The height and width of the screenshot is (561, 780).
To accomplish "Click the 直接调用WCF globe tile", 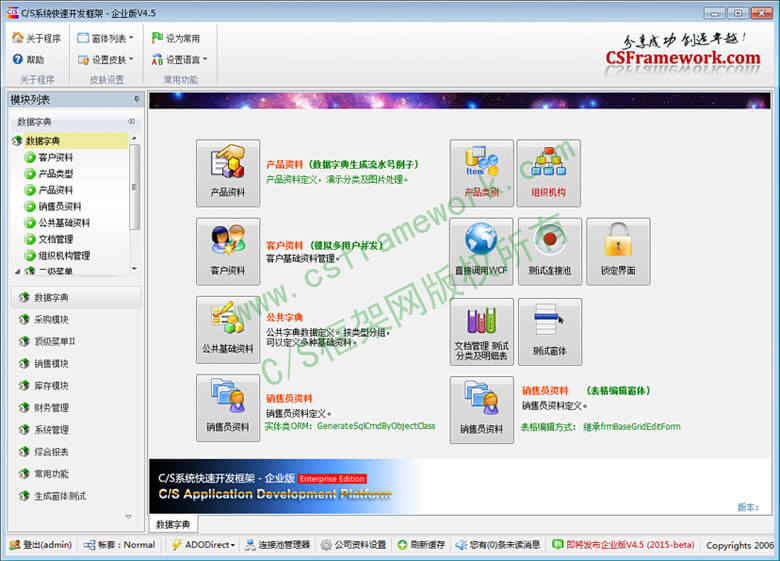I will (x=481, y=251).
